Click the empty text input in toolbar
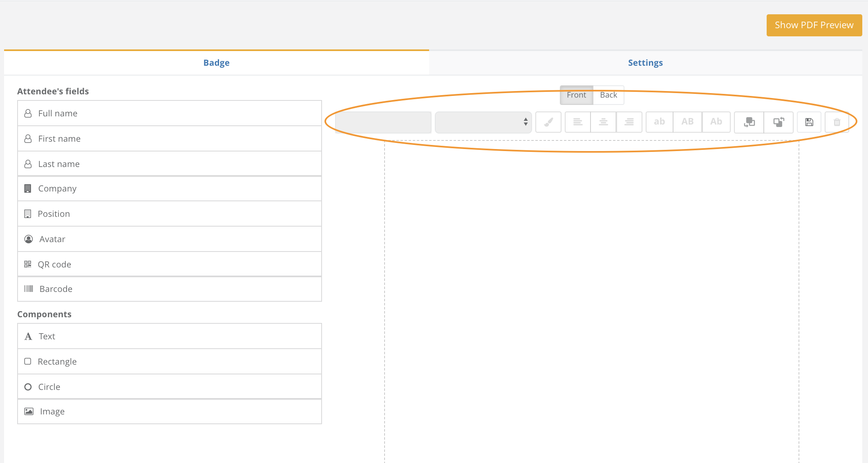This screenshot has height=463, width=868. 383,122
